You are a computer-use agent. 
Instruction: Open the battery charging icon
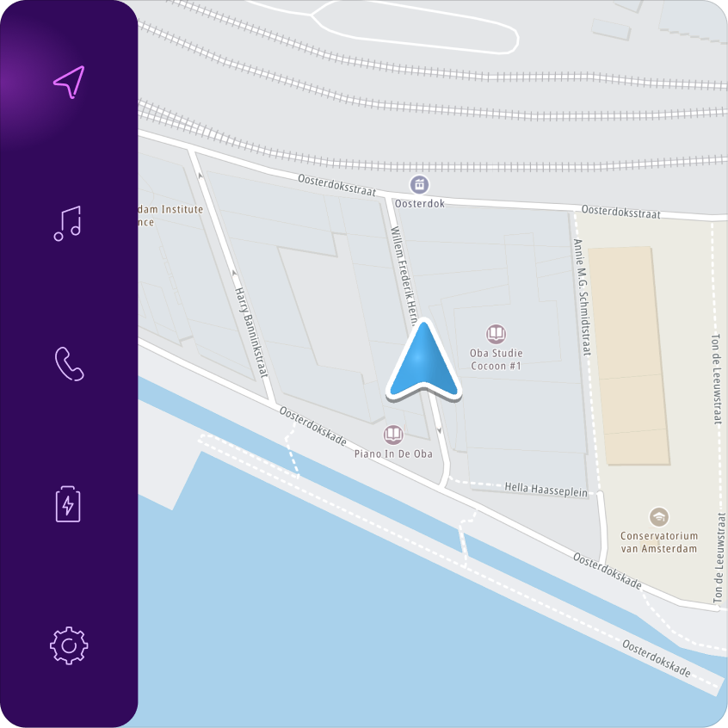coord(68,504)
